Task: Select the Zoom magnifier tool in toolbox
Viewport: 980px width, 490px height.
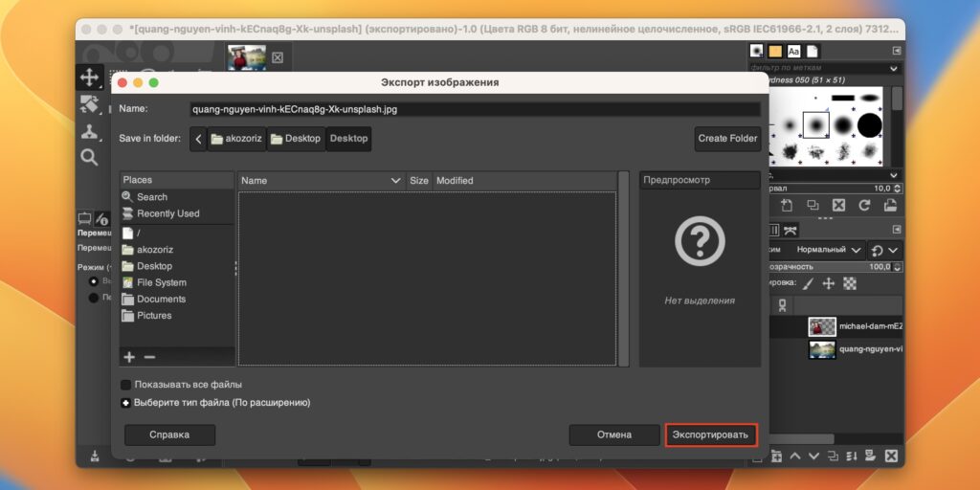Action: click(89, 157)
